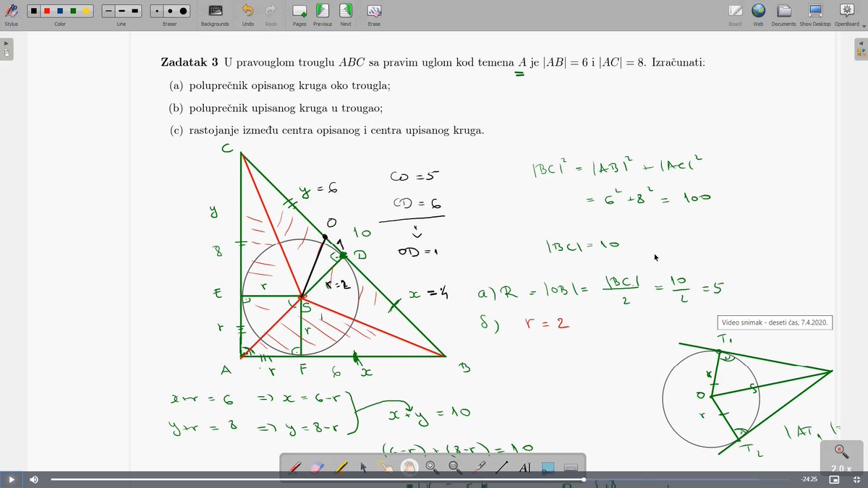This screenshot has height=488, width=868.
Task: Pick the black pen color
Action: point(35,12)
